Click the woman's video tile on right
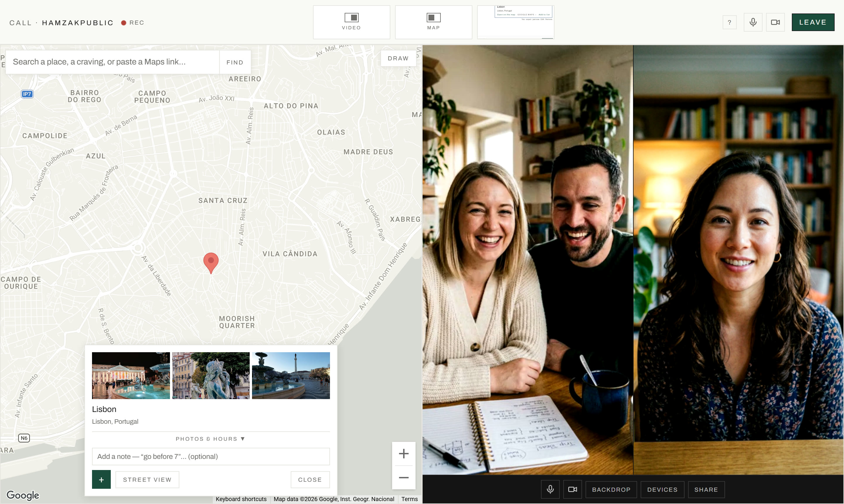This screenshot has height=504, width=844. coord(738,260)
